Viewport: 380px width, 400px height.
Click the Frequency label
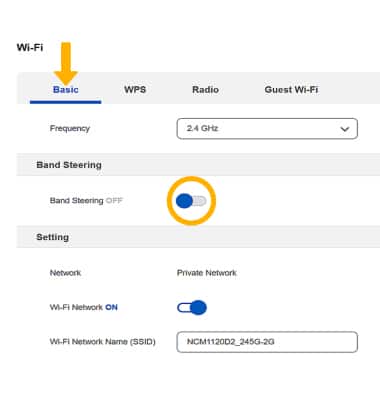pos(70,129)
